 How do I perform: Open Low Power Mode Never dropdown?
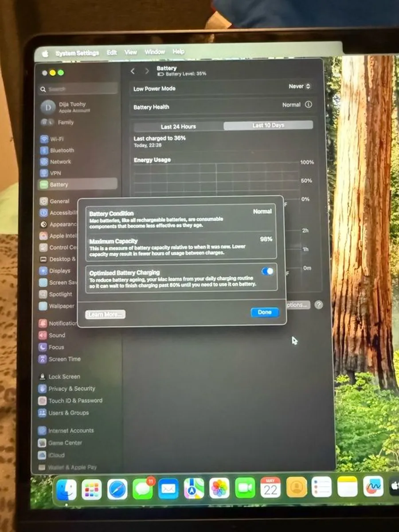[x=300, y=86]
